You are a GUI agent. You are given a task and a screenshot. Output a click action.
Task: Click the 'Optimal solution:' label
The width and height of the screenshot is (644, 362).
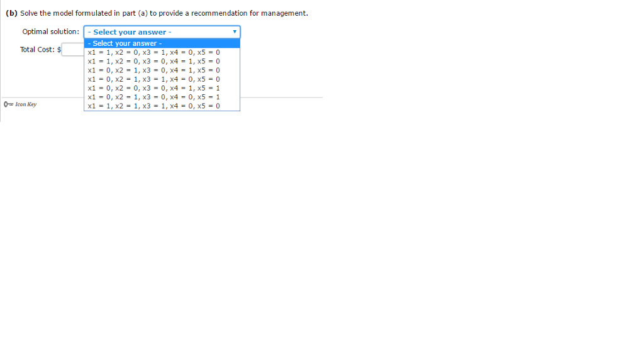coord(50,31)
